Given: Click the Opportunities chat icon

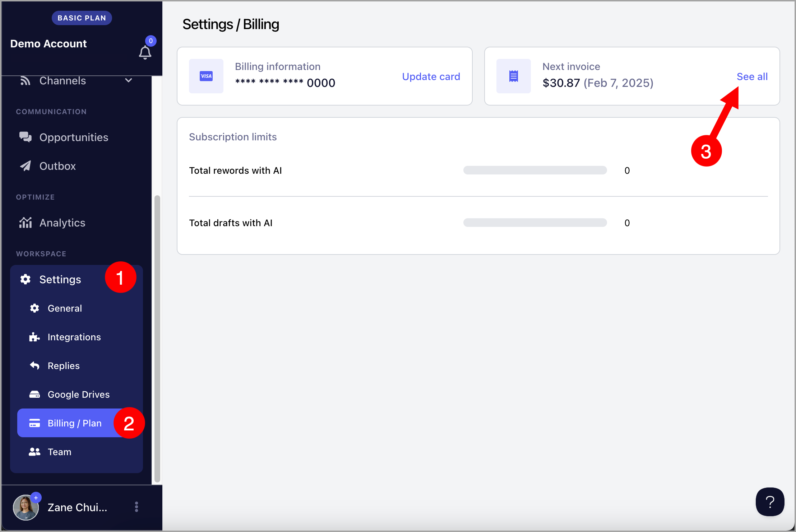Looking at the screenshot, I should point(25,137).
